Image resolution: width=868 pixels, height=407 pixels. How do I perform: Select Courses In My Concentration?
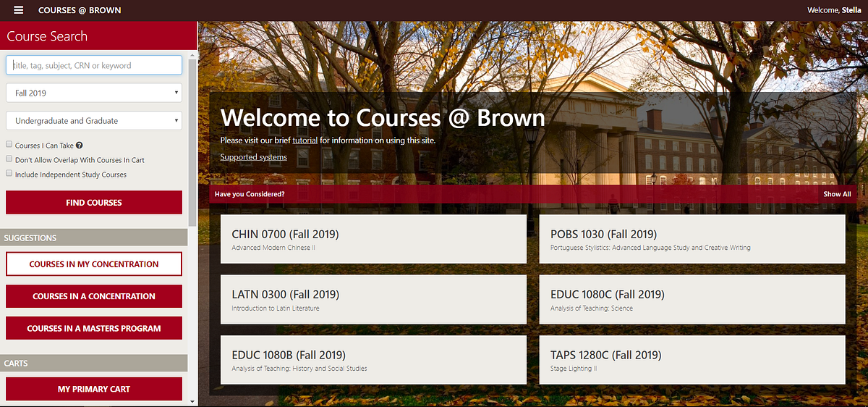pos(94,264)
